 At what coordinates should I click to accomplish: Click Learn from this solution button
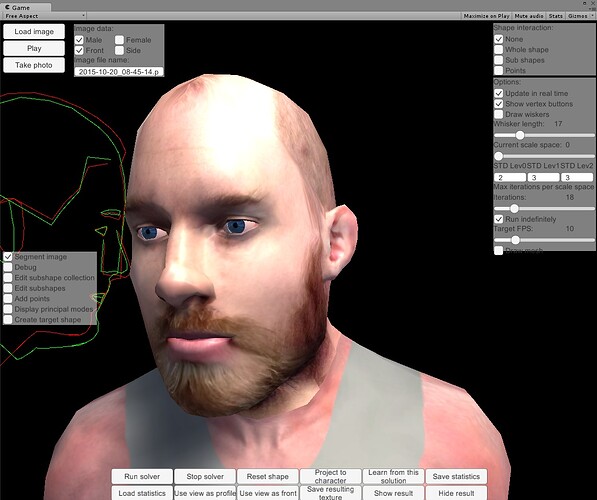click(393, 476)
